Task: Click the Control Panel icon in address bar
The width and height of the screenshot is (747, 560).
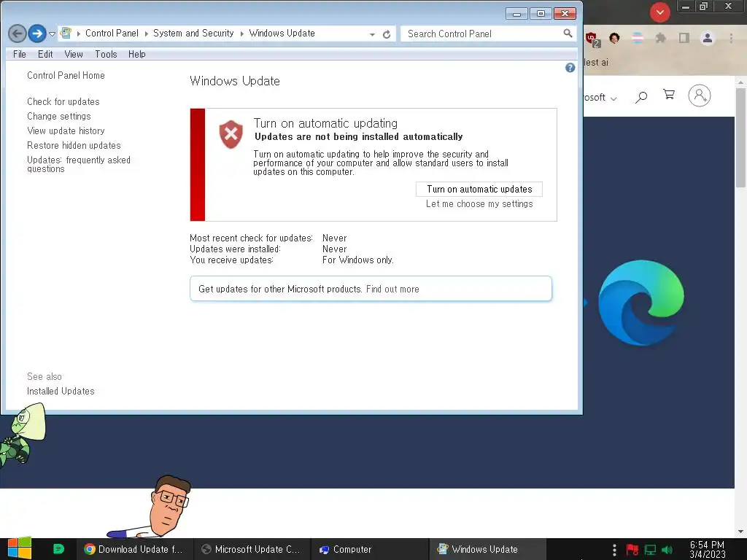Action: click(x=66, y=34)
